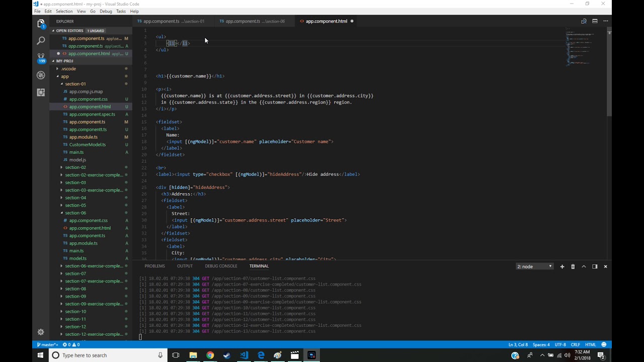Change language mode via 'HTML'
Viewport: 644px width, 362px height.
[x=591, y=345]
